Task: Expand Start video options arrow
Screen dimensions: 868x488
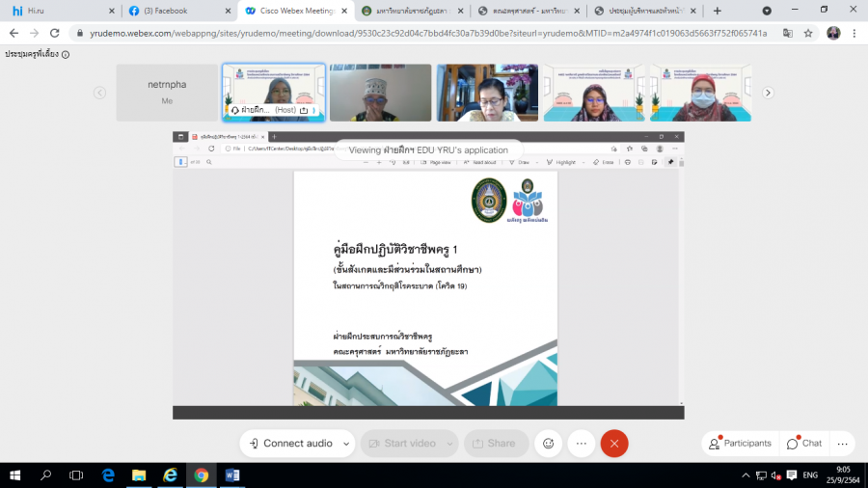Action: coord(449,444)
